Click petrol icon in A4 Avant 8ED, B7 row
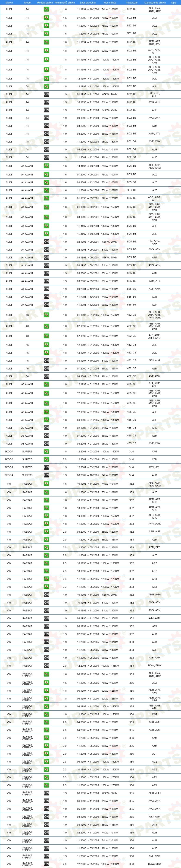181x868 pixels. click(47, 190)
